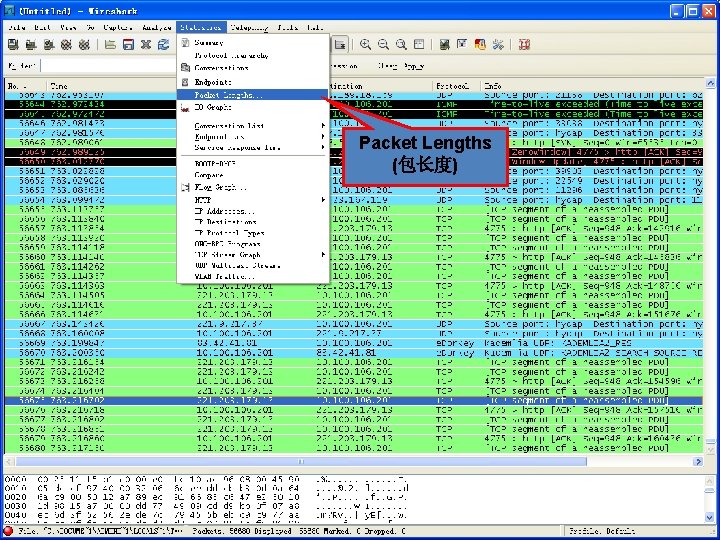Choose WLAN Traffic... menu entry
720x540 pixels.
pyautogui.click(x=253, y=277)
